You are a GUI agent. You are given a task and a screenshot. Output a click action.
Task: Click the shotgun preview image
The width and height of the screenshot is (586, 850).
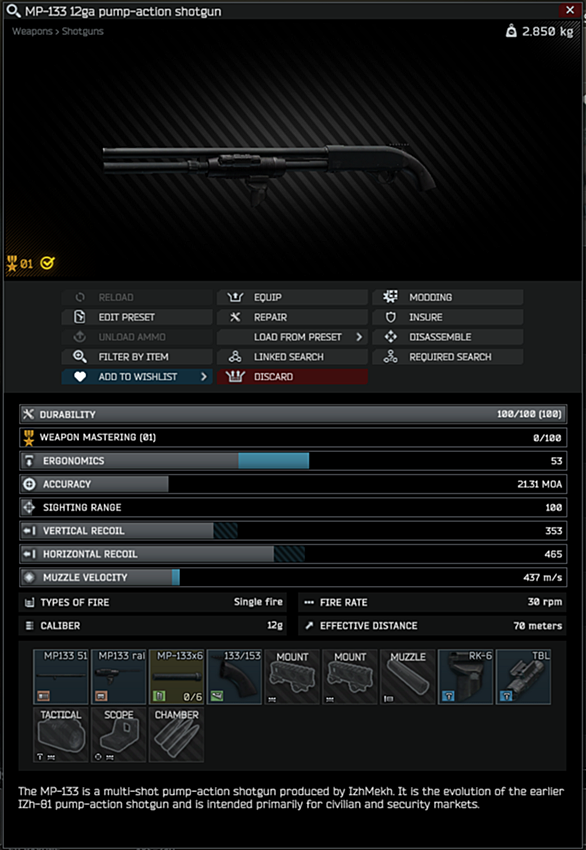click(x=269, y=175)
